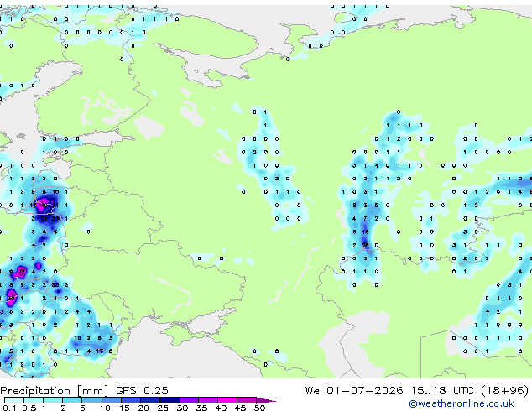Screen dimensions: 532x411
Task: Pick the 5–10 mm legend swatch
Action: 91,400
